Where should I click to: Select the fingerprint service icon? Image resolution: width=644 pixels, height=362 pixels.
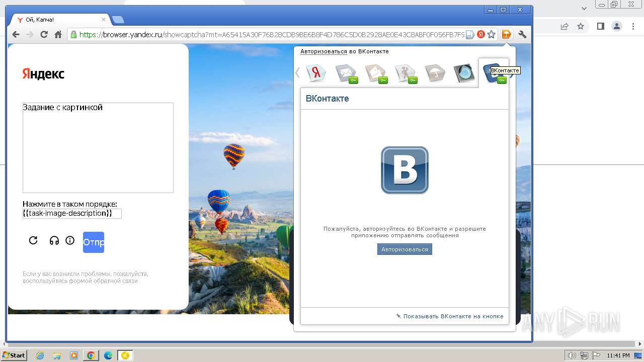point(464,73)
